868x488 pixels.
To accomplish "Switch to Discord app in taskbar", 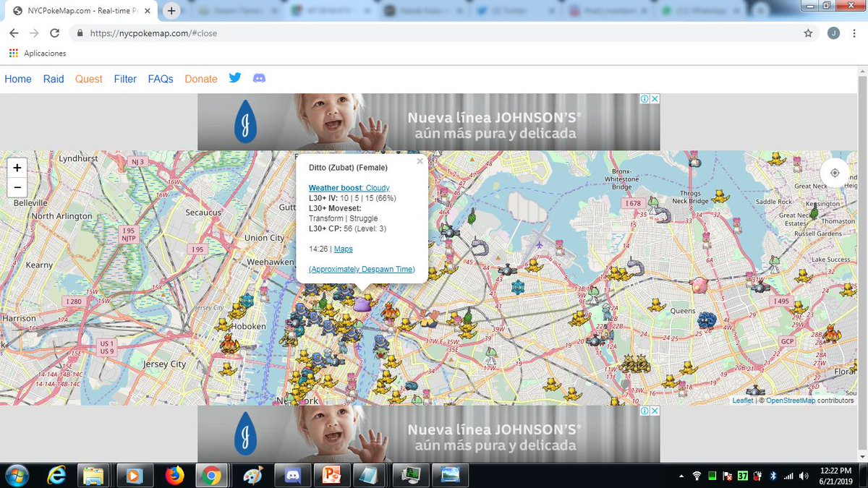I will point(292,475).
